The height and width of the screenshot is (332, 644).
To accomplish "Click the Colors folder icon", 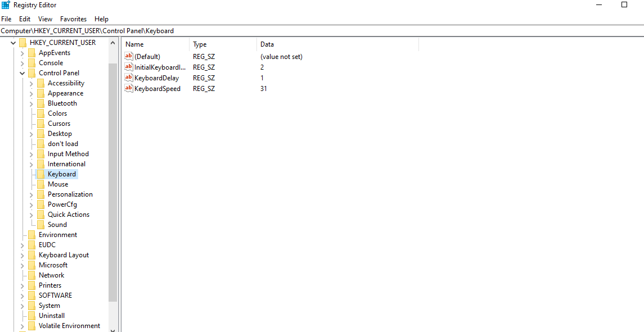I will [40, 113].
